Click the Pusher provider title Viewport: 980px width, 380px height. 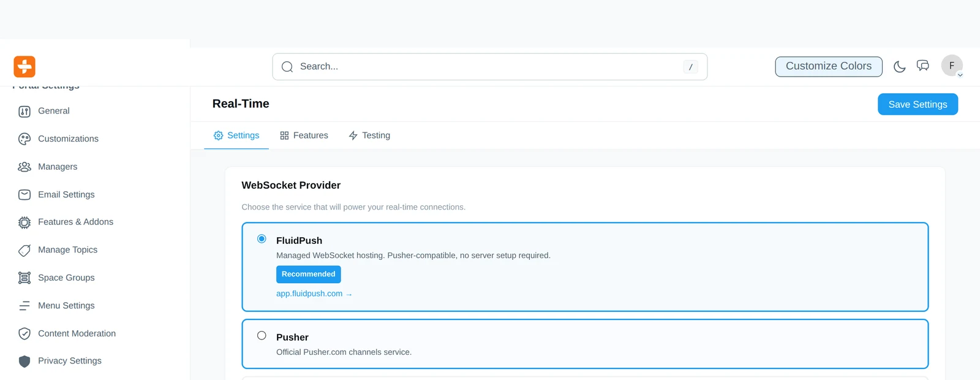tap(292, 338)
